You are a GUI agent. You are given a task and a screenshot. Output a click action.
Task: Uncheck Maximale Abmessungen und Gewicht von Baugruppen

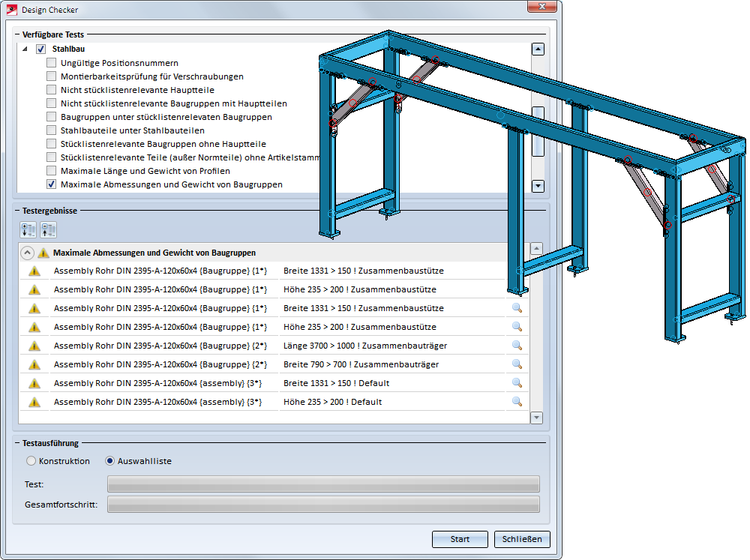(51, 184)
